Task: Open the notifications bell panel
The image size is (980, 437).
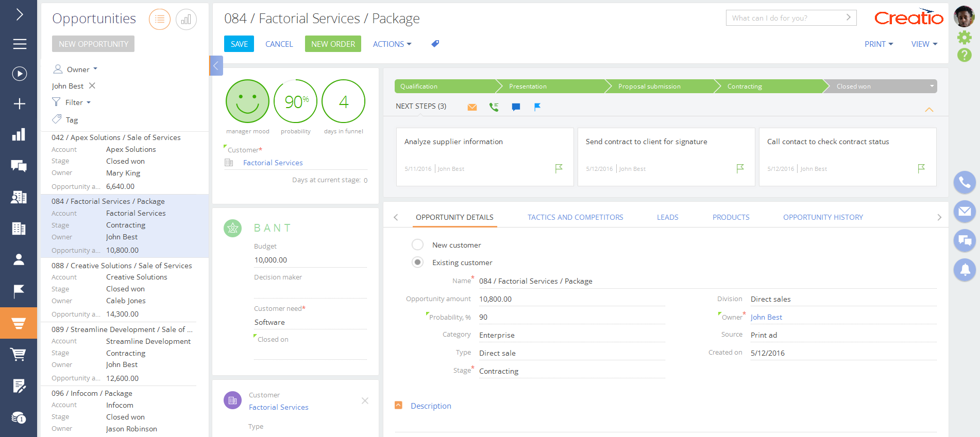Action: 965,269
